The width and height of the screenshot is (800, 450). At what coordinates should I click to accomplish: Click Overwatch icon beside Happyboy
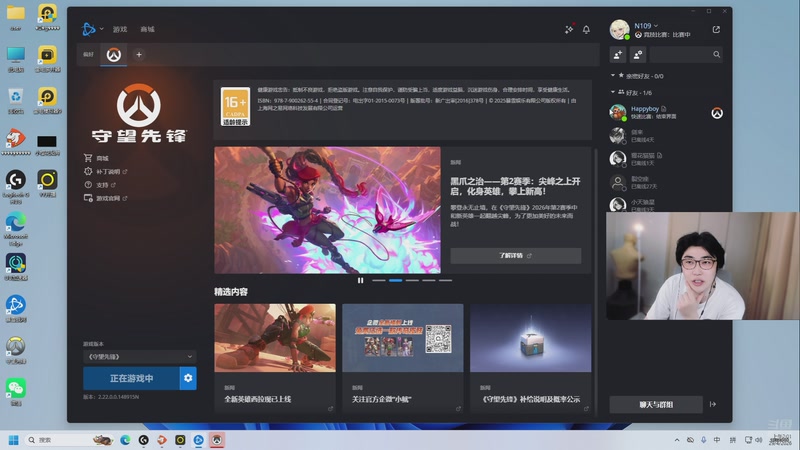click(717, 113)
